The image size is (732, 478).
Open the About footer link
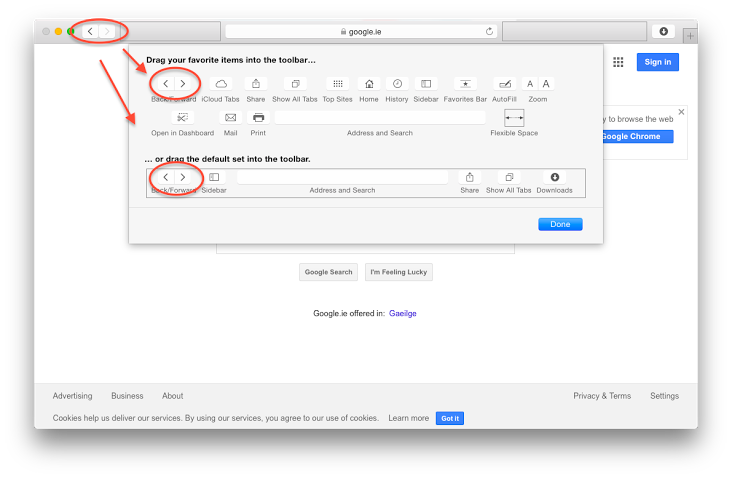[173, 396]
